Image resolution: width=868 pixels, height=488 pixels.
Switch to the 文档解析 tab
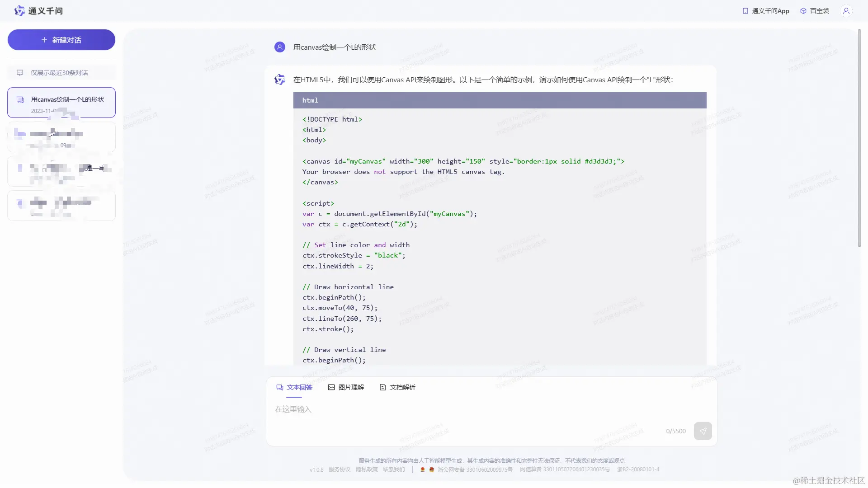tap(397, 387)
